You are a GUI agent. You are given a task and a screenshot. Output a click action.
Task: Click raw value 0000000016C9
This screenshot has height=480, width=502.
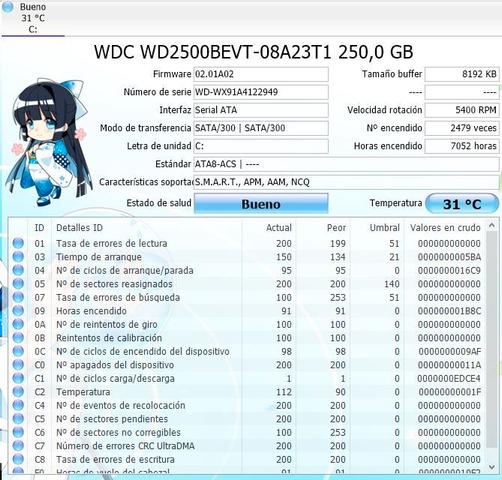[x=449, y=271]
